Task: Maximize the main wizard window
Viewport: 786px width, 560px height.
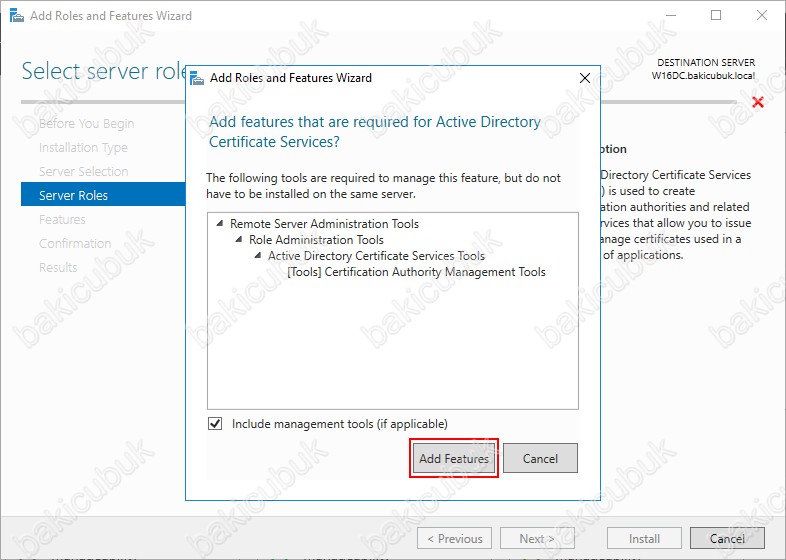Action: pyautogui.click(x=716, y=16)
